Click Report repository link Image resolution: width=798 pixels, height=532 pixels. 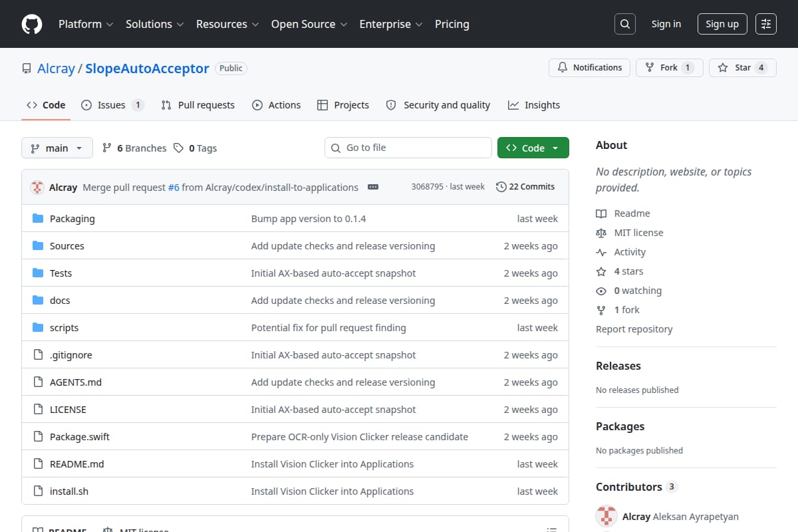click(634, 329)
